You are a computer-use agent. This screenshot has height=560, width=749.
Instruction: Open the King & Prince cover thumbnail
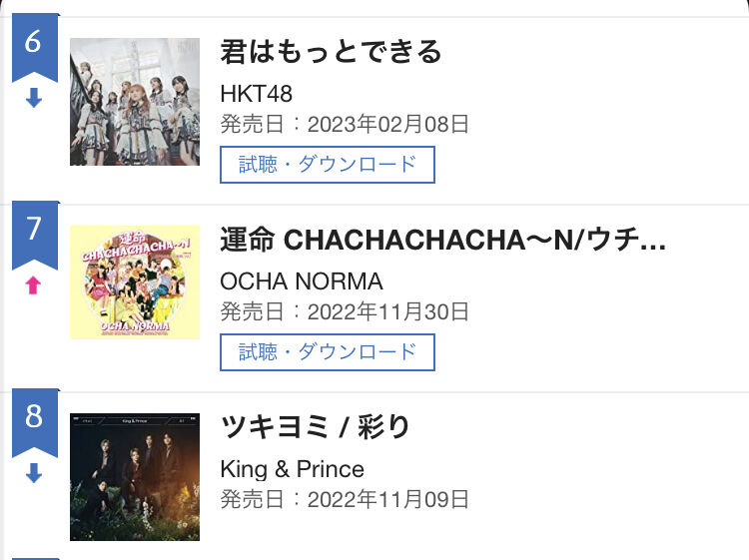(135, 477)
